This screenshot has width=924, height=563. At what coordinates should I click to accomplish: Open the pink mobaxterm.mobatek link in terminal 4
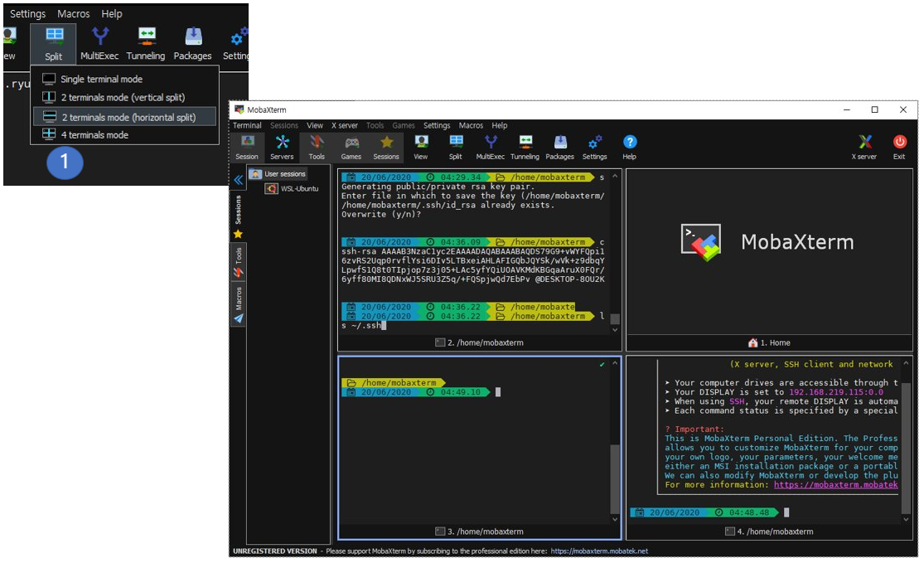tap(835, 484)
